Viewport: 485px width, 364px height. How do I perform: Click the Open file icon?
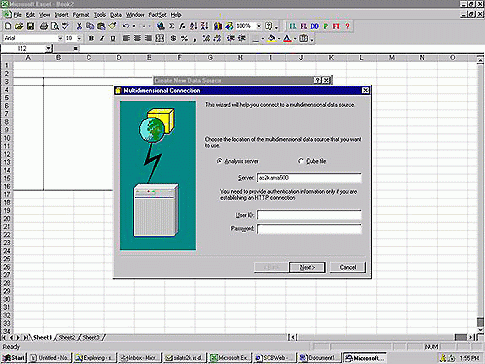[19, 26]
